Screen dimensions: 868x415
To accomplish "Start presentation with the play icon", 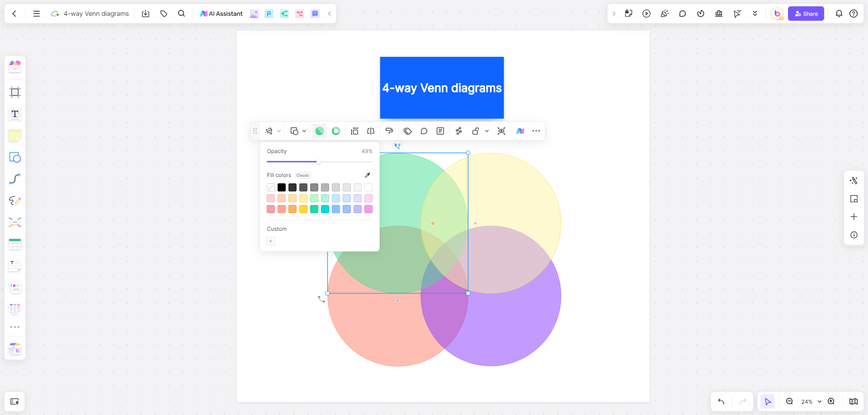I will [x=646, y=14].
